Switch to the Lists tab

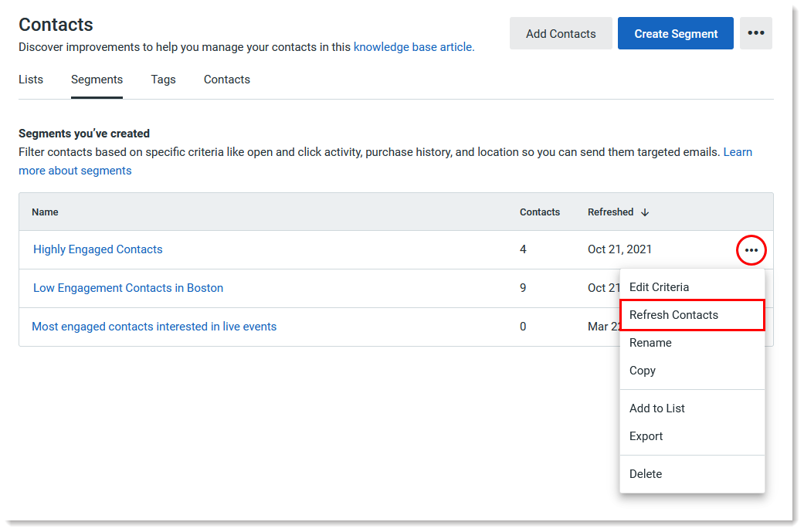[x=31, y=79]
